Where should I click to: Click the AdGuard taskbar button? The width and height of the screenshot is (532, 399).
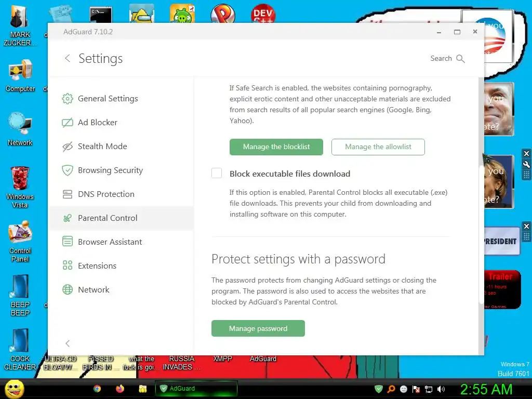[196, 389]
